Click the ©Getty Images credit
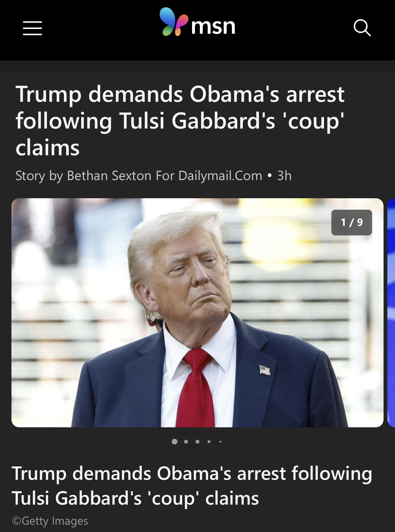 coord(50,521)
